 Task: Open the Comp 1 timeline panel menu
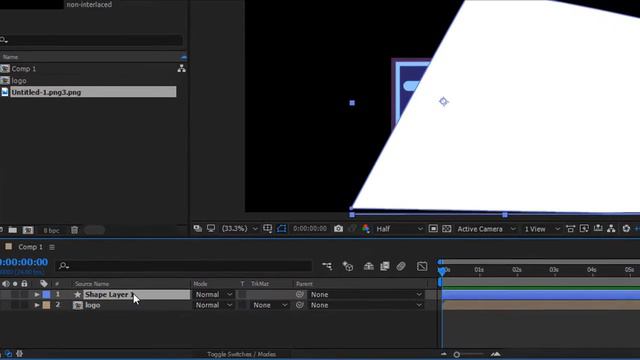tap(52, 247)
